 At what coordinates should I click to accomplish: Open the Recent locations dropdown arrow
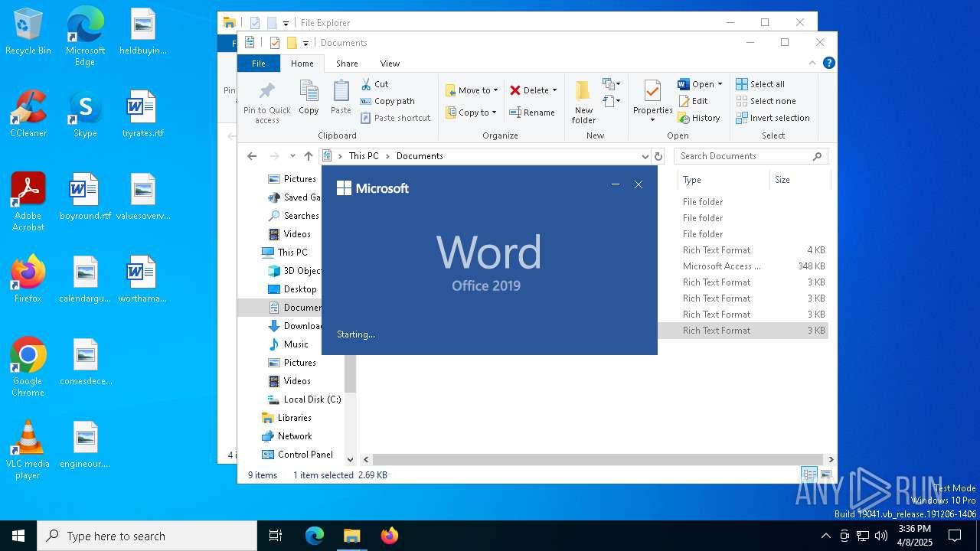[x=292, y=156]
